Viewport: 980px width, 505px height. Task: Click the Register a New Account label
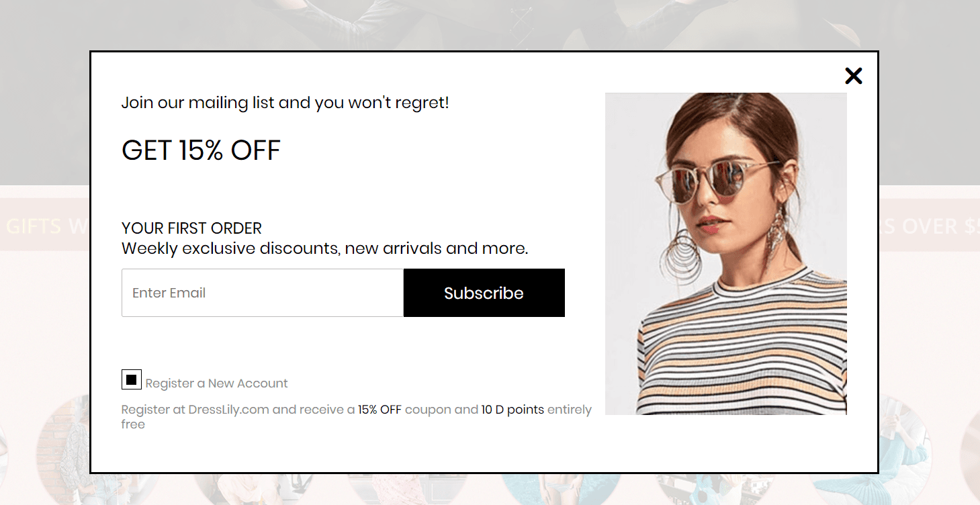pos(216,383)
